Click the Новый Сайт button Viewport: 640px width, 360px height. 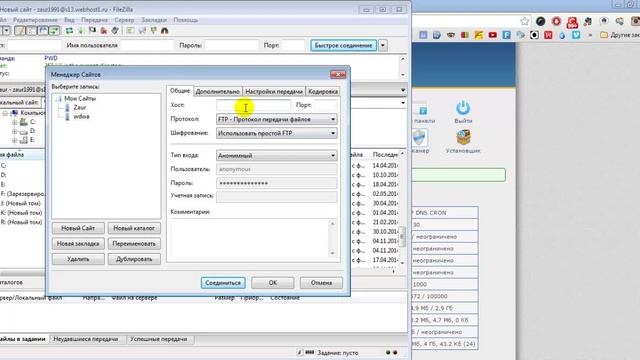coord(78,228)
